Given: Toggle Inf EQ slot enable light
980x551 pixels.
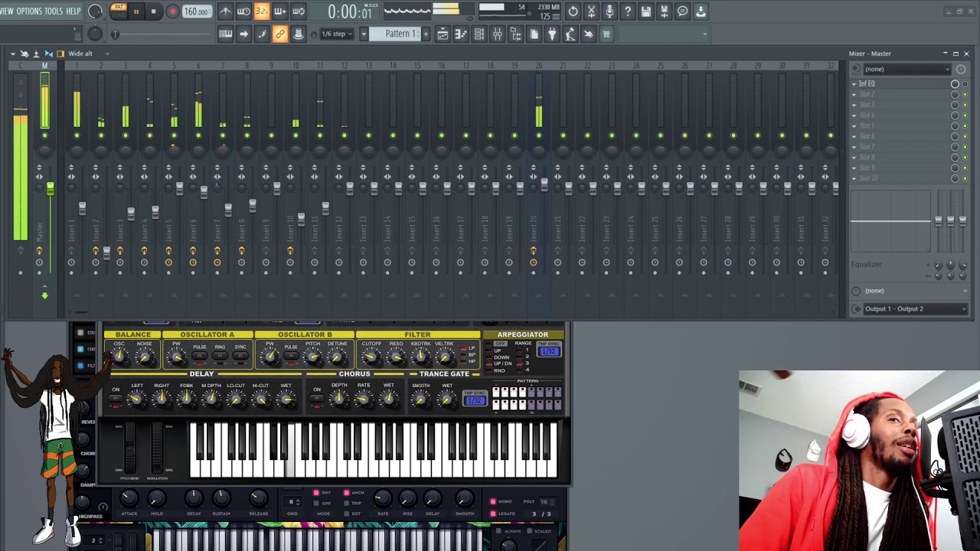Looking at the screenshot, I should pyautogui.click(x=965, y=84).
